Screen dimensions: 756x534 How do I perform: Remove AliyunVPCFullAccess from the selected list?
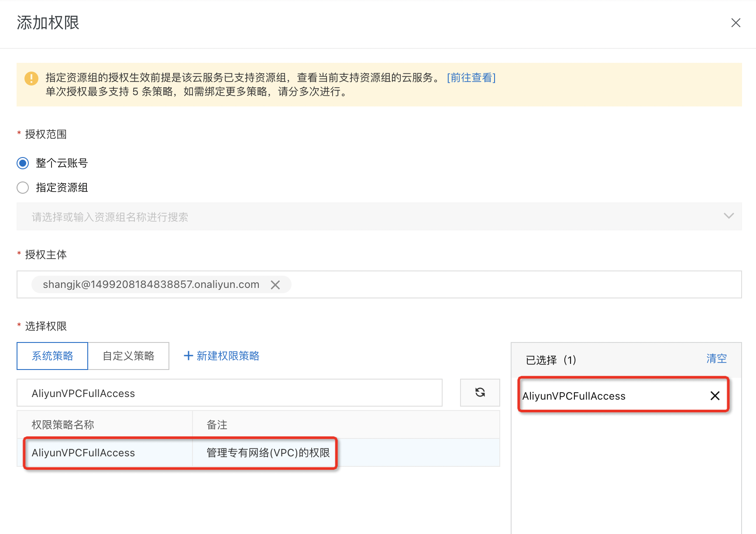tap(715, 396)
